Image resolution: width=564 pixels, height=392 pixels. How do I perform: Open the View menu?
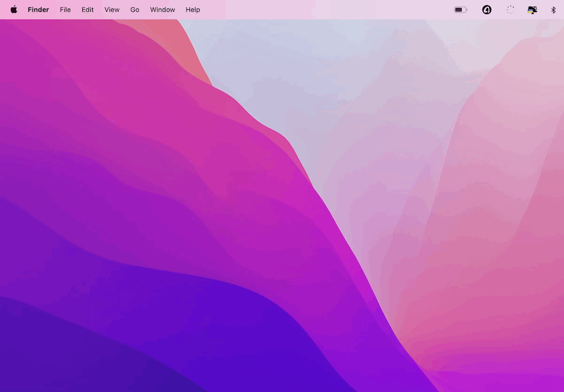[x=112, y=9]
